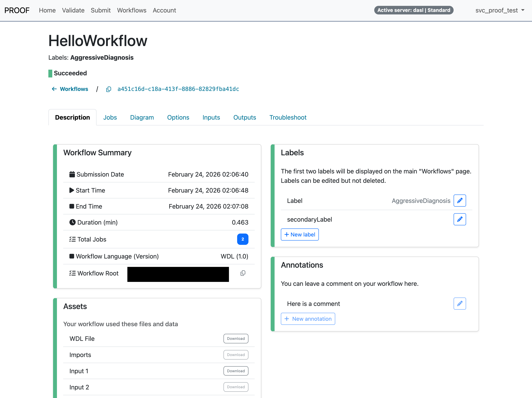Image resolution: width=532 pixels, height=398 pixels.
Task: Copy the Workflow Root path
Action: click(x=243, y=273)
